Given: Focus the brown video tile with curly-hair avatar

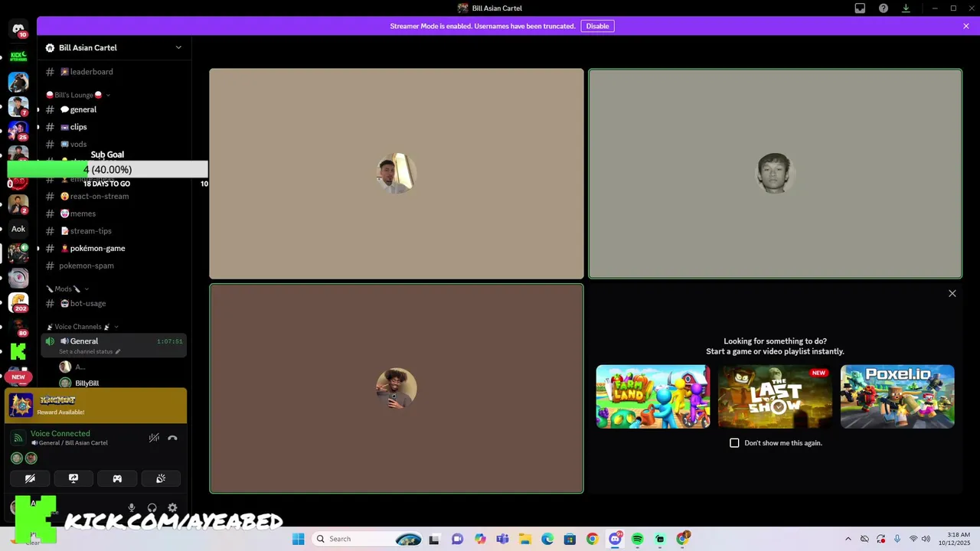Looking at the screenshot, I should (397, 389).
